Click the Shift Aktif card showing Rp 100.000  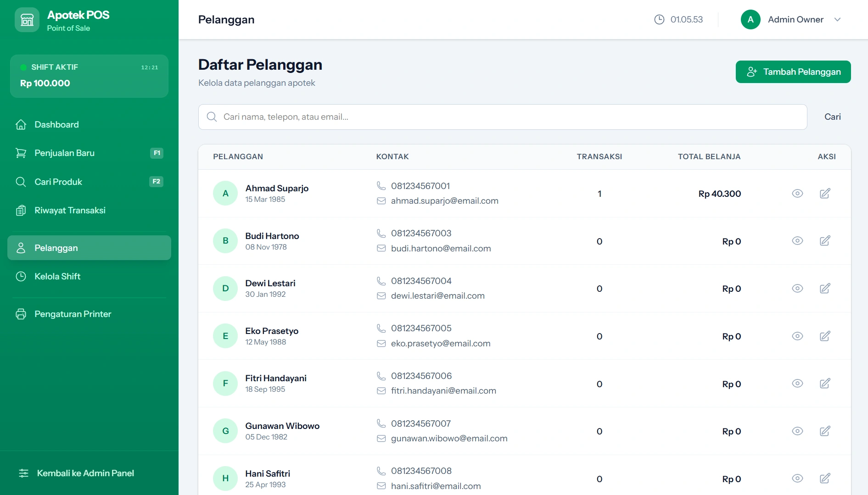89,76
